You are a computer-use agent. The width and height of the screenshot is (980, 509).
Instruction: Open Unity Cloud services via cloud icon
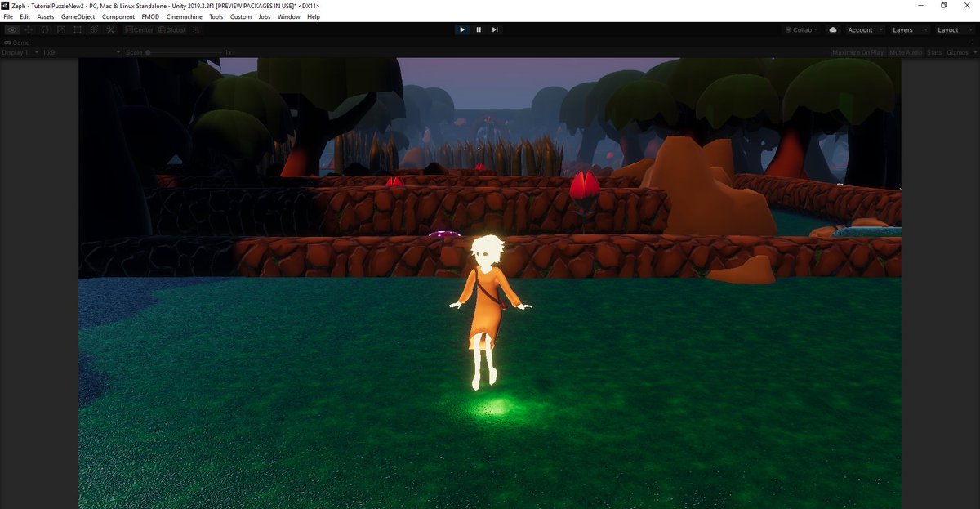tap(832, 29)
